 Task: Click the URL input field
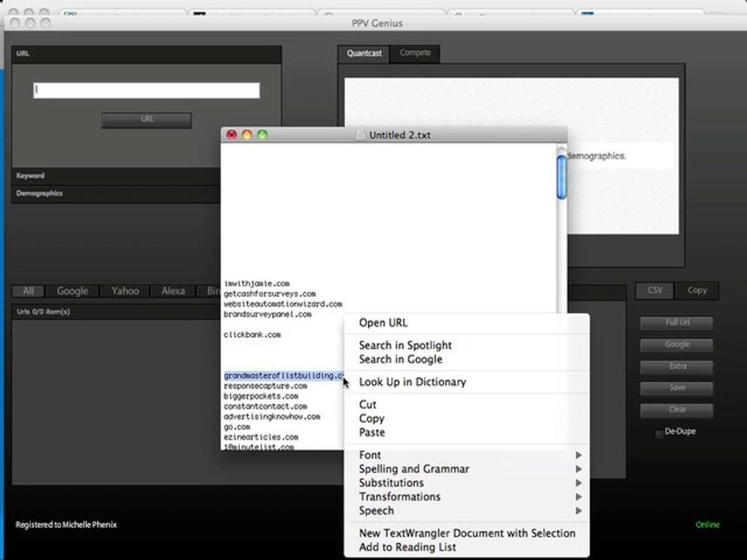point(146,90)
